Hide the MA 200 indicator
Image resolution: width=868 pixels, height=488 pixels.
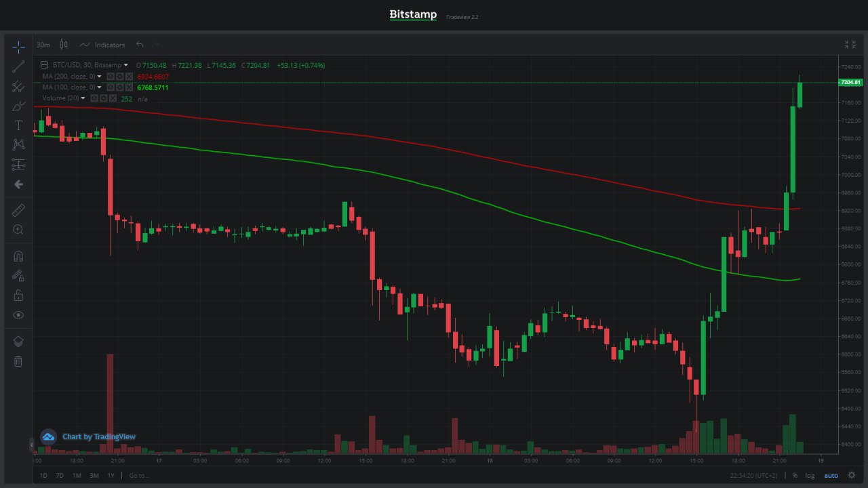coord(111,77)
